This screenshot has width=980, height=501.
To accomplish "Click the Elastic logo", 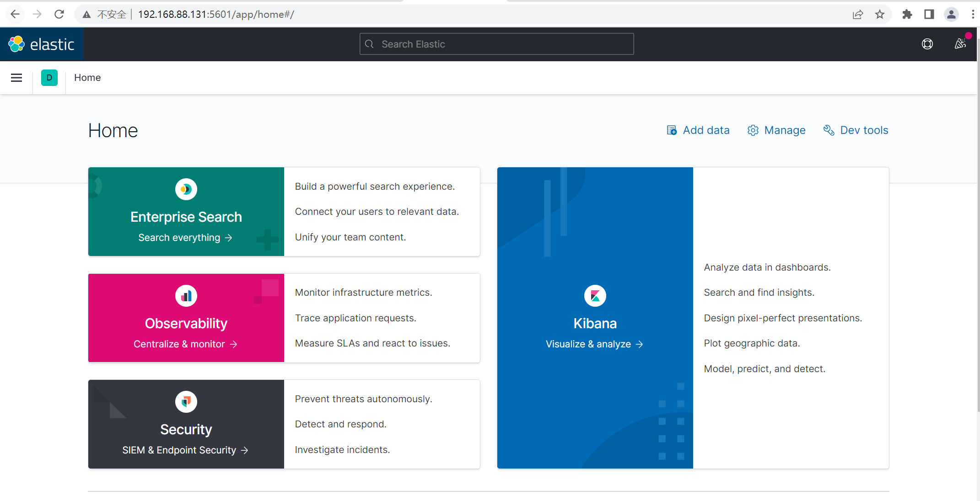I will 41,44.
